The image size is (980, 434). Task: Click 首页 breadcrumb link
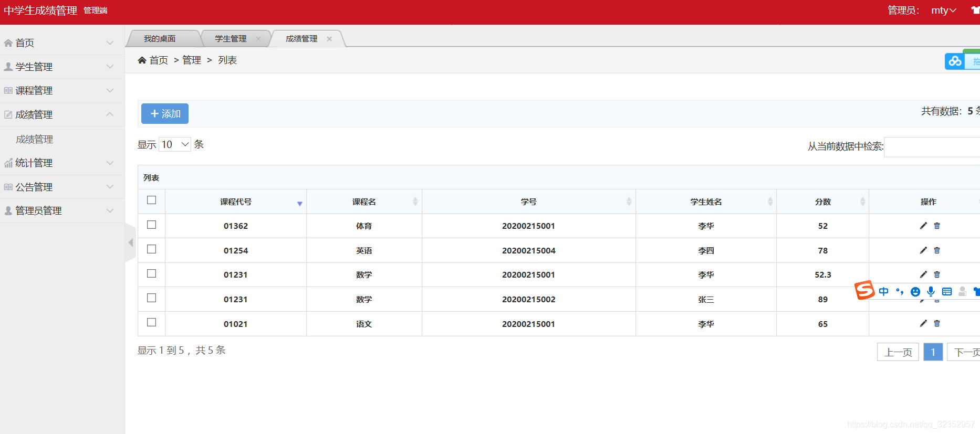[159, 60]
